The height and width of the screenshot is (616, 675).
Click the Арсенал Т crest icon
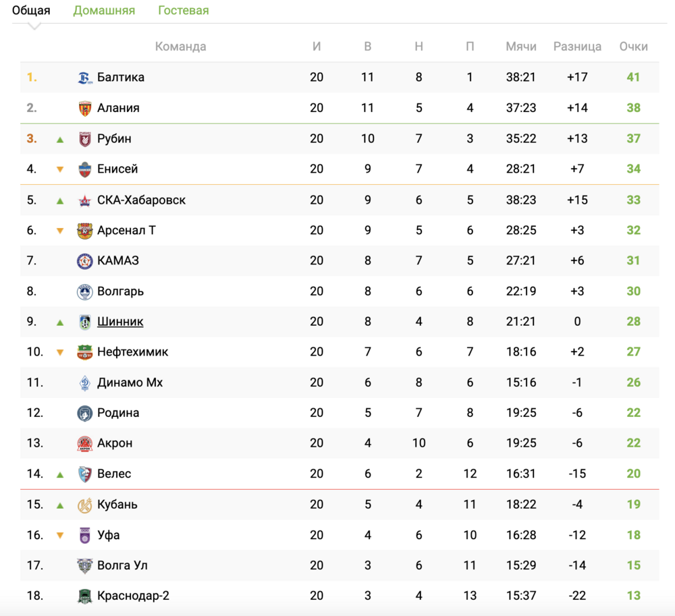pos(85,231)
